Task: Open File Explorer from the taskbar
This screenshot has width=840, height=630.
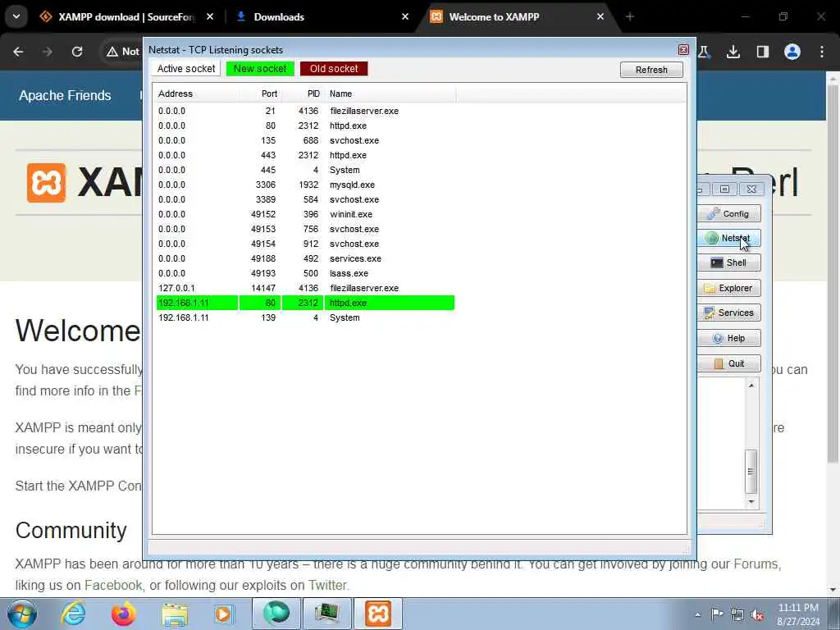Action: coord(175,614)
